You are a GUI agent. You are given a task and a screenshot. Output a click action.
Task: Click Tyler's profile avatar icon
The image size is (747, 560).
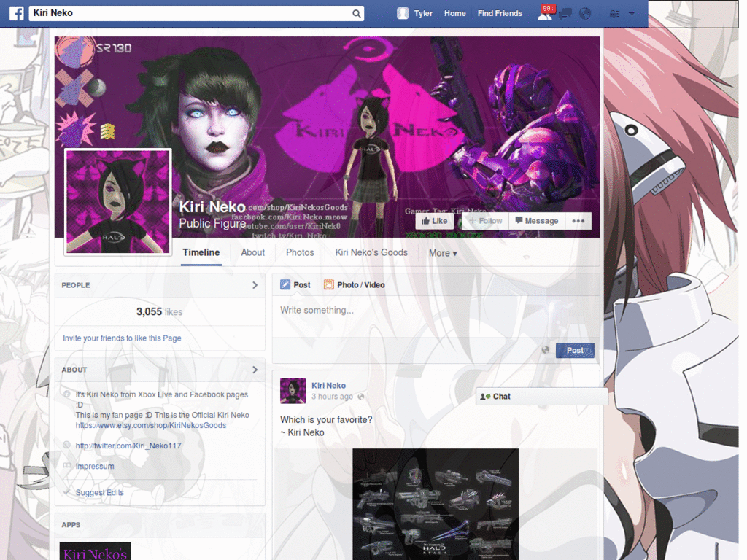pos(403,13)
